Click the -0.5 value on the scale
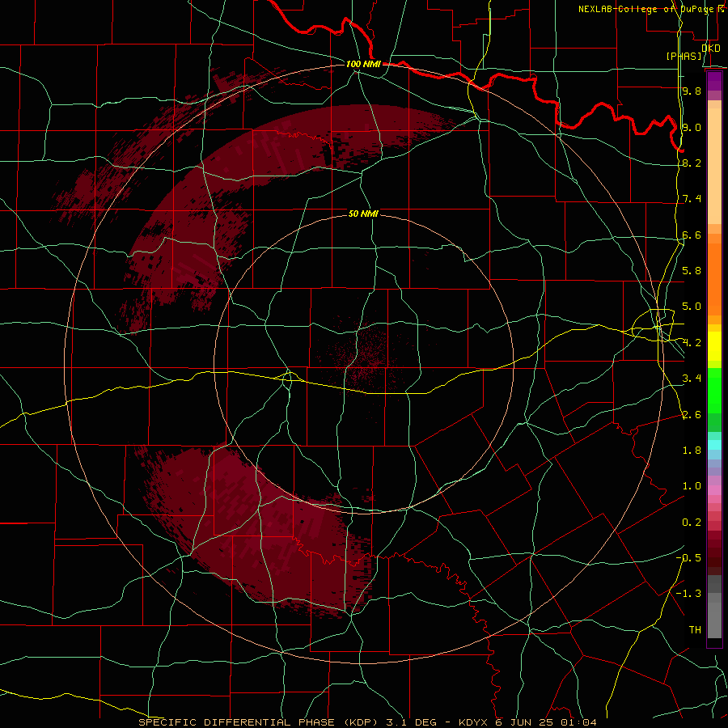The image size is (728, 728). (x=688, y=558)
